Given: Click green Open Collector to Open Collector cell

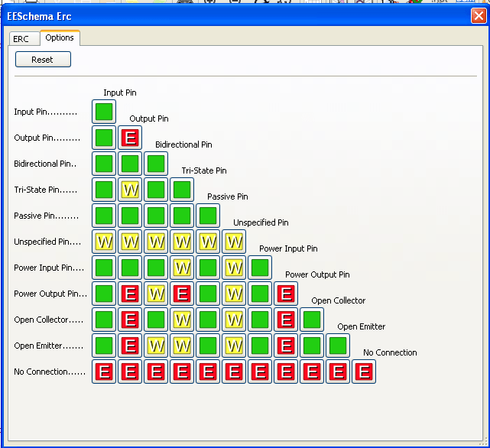Looking at the screenshot, I should click(312, 320).
